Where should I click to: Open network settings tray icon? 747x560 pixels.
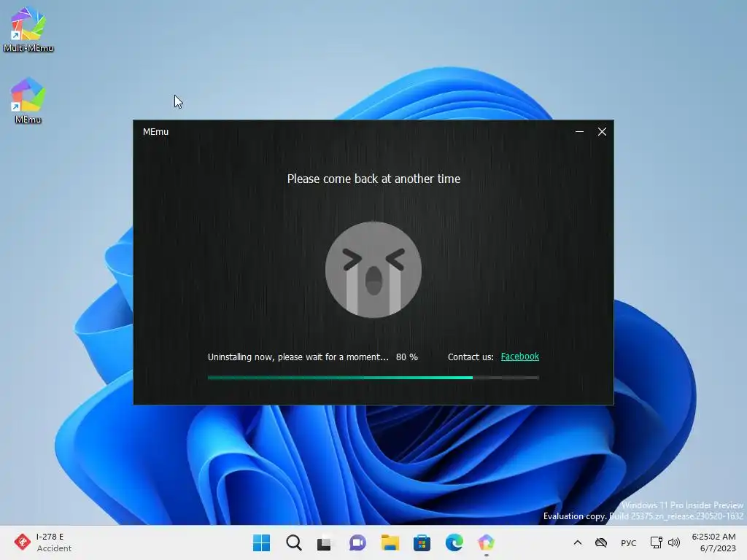coord(656,542)
